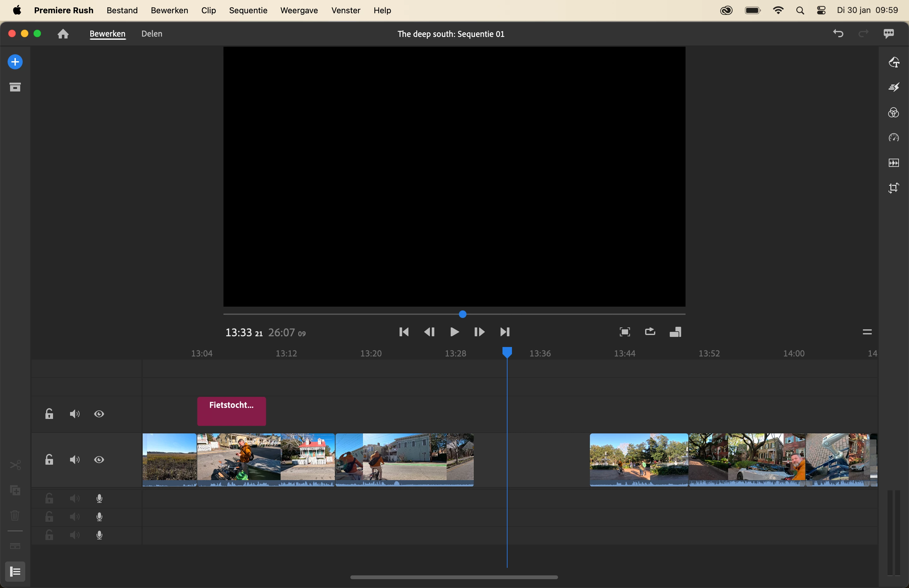The height and width of the screenshot is (588, 909).
Task: Click the blue add media plus button
Action: click(15, 62)
